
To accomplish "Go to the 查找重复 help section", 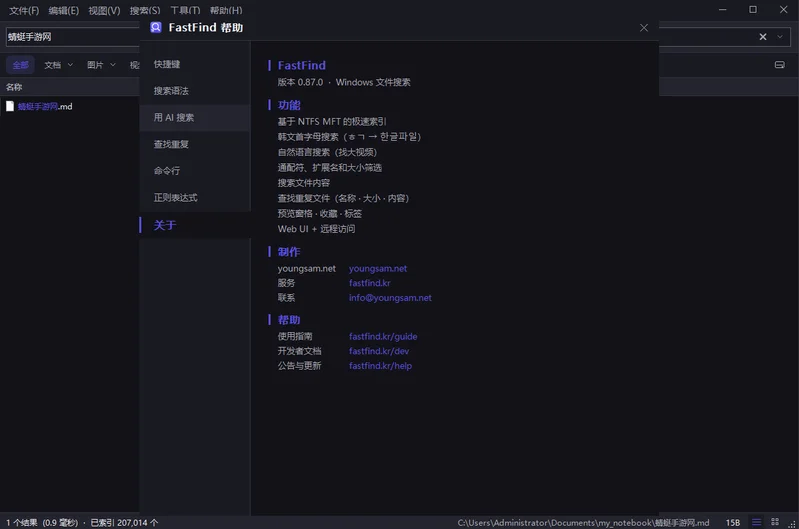I will [x=195, y=144].
